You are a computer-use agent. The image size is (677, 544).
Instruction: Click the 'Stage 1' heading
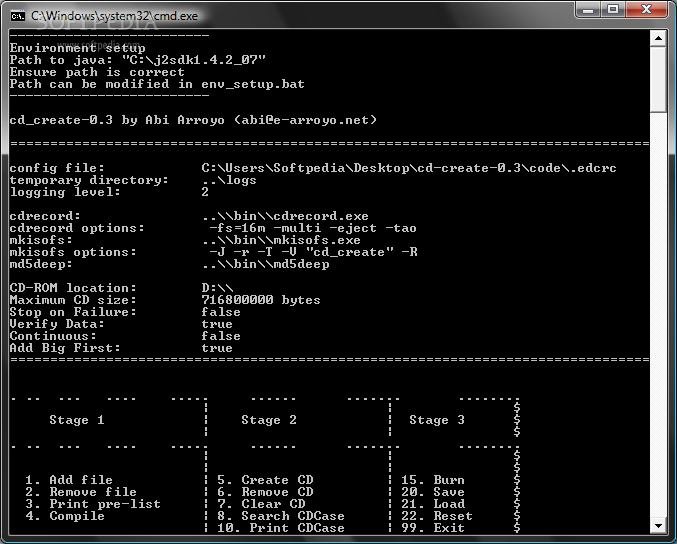tap(77, 420)
